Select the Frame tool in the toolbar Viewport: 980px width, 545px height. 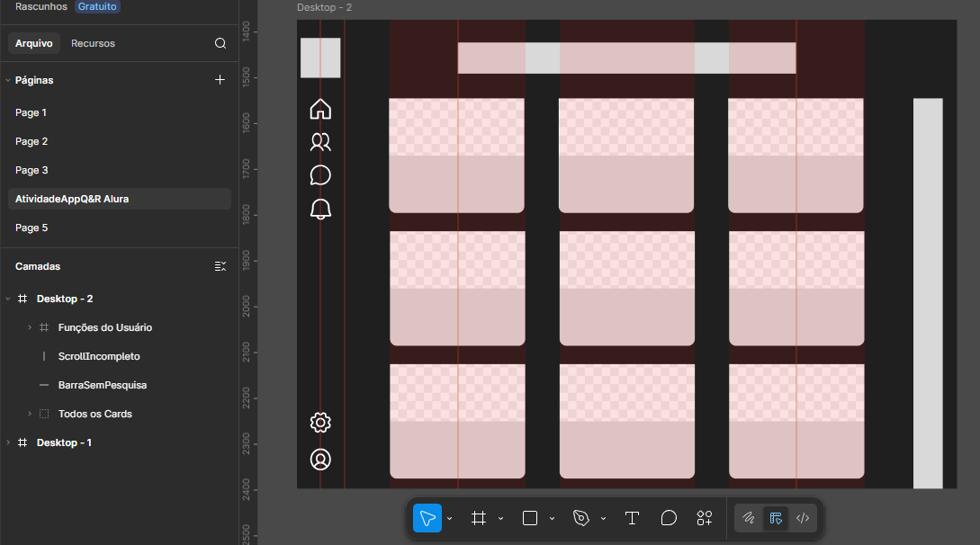[479, 518]
